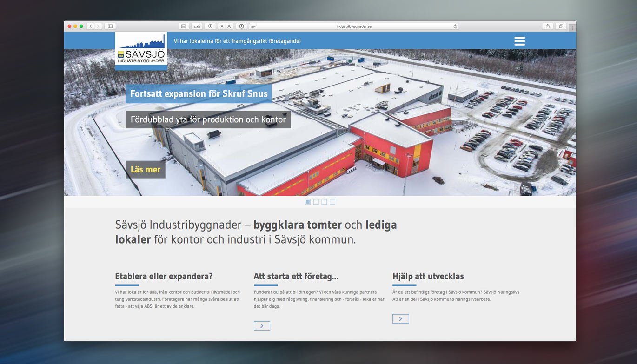
Task: Open a new tab with plus button
Action: point(572,28)
